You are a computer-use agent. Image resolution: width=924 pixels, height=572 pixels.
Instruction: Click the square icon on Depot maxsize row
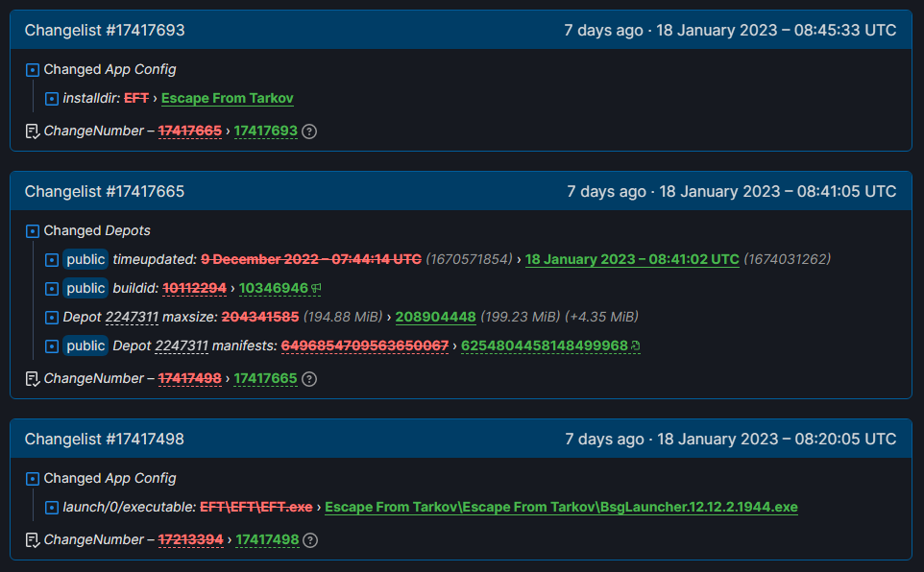point(52,318)
